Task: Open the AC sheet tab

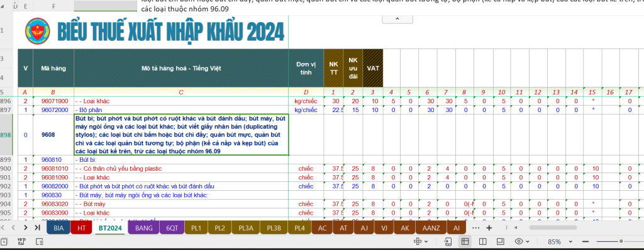Action: [x=323, y=228]
